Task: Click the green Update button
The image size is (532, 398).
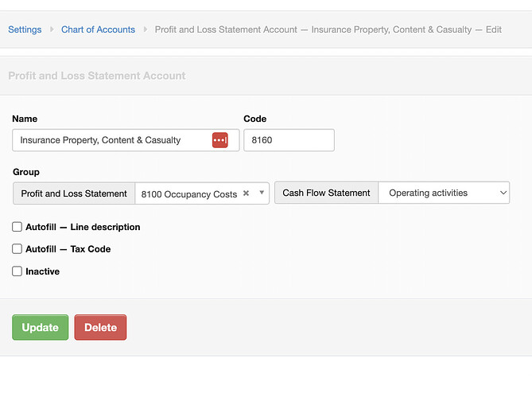Action: [x=40, y=327]
